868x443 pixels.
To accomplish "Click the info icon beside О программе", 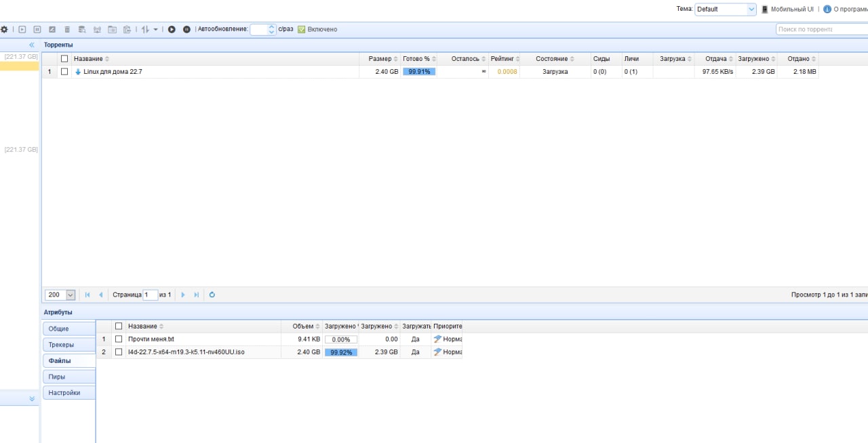I will click(x=827, y=9).
